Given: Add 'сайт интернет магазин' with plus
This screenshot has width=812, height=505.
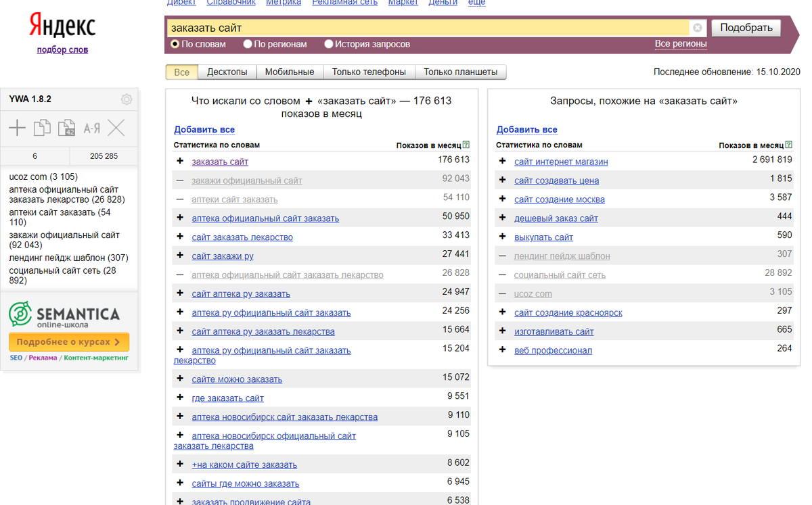Looking at the screenshot, I should tap(503, 162).
